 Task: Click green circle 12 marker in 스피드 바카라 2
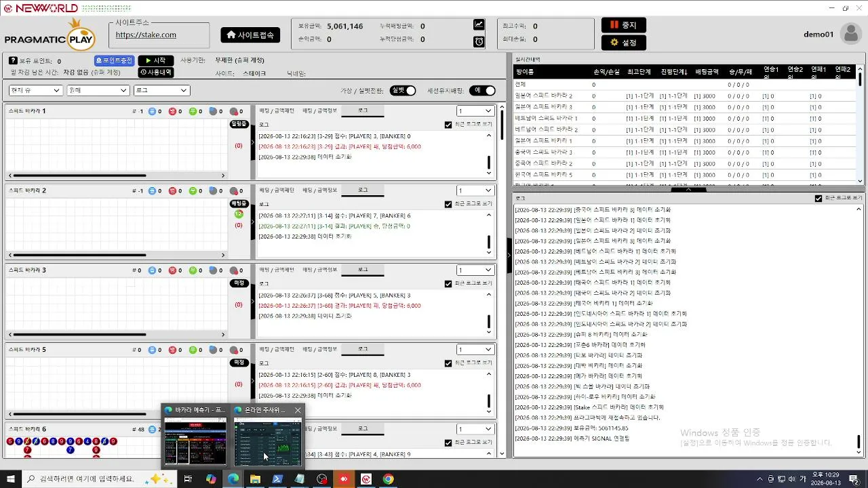[x=239, y=214]
